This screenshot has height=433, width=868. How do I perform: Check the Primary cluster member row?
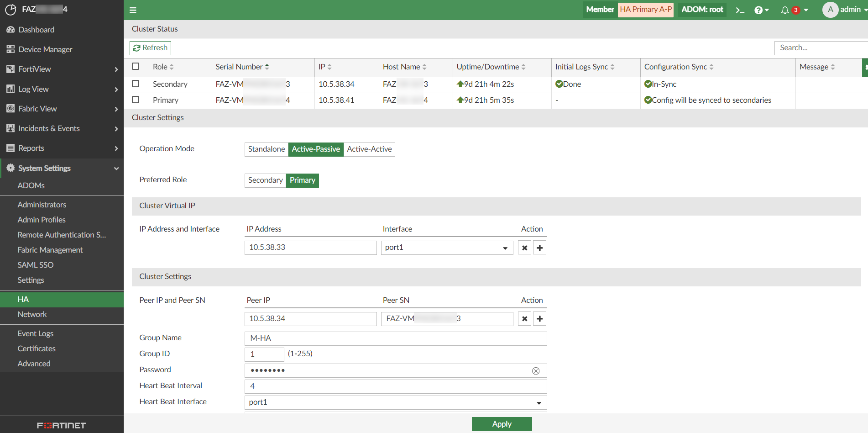[136, 100]
